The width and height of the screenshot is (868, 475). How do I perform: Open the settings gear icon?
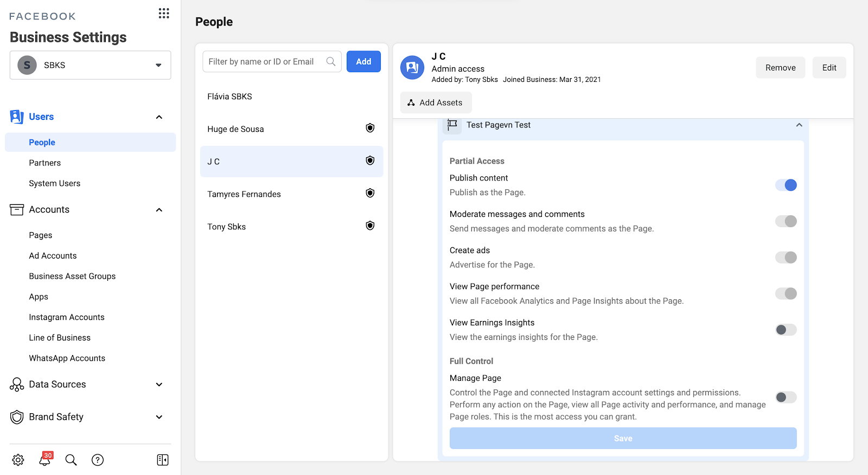coord(18,460)
